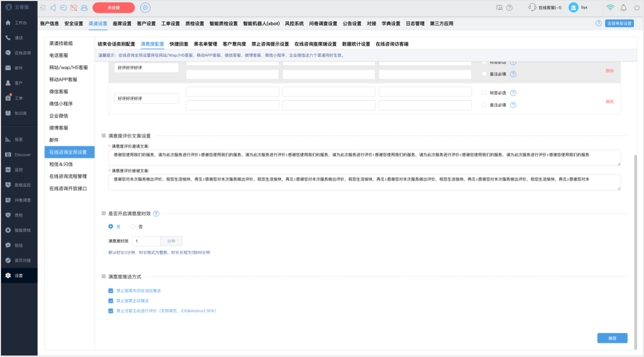Click the speaker volume icon in top toolbar
Image resolution: width=644 pixels, height=357 pixels.
click(x=53, y=8)
